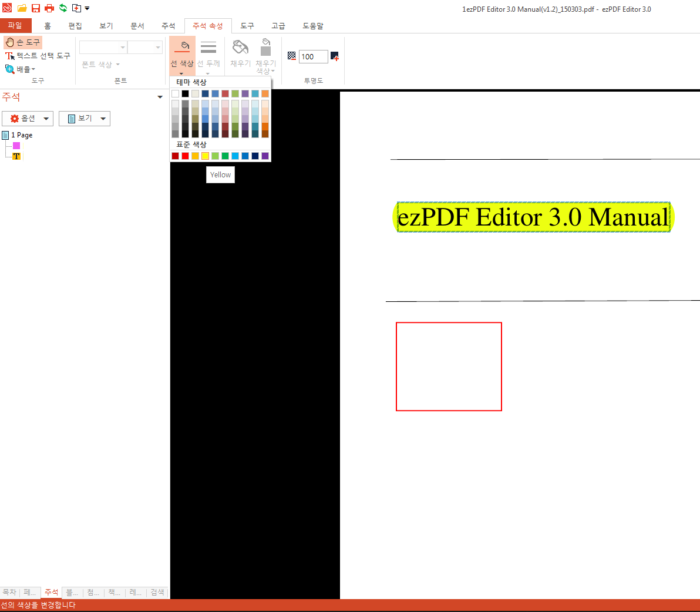The image size is (700, 612).
Task: Select the 1 Page tree node
Action: pos(18,135)
